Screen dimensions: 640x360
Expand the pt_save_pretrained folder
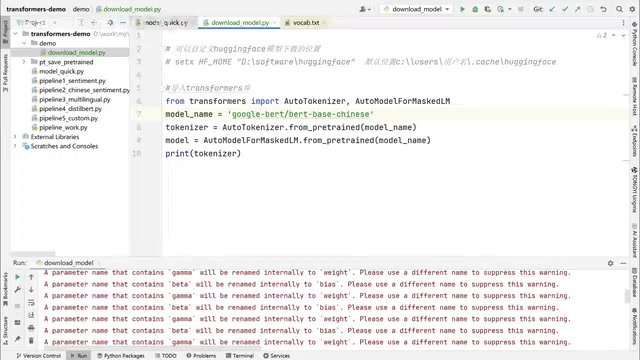[24, 62]
